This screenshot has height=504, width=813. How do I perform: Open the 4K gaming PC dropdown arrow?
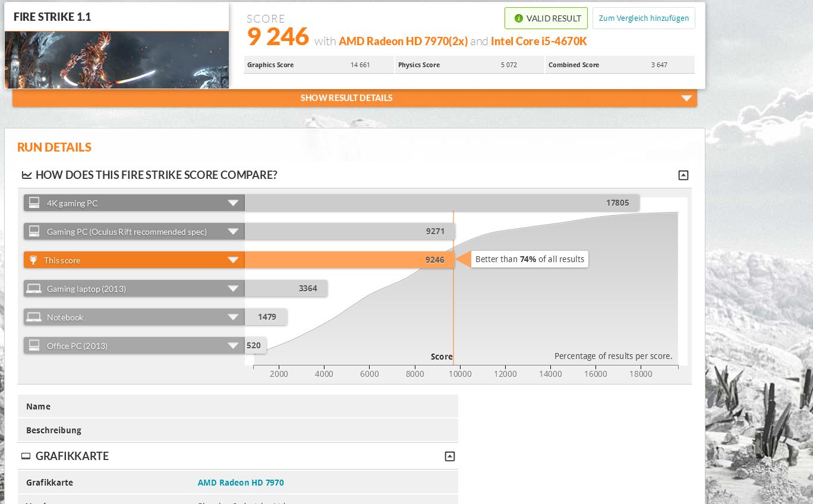click(x=233, y=203)
